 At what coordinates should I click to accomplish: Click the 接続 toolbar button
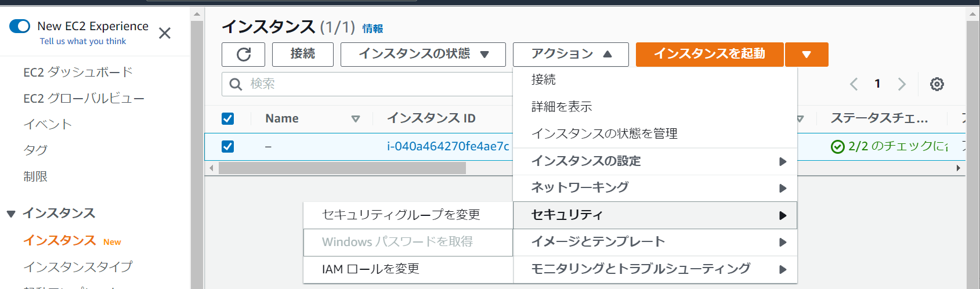pyautogui.click(x=303, y=55)
